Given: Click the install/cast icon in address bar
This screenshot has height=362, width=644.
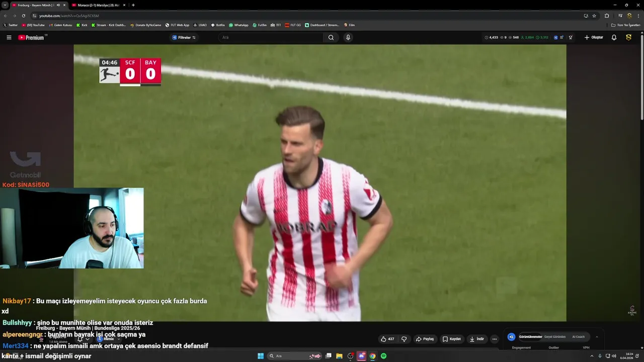Looking at the screenshot, I should click(586, 16).
